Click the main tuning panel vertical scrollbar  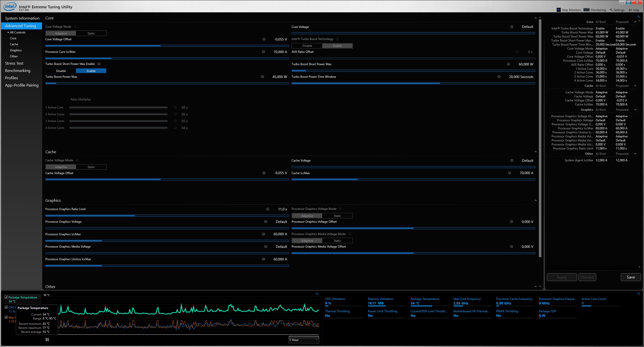tap(540, 138)
